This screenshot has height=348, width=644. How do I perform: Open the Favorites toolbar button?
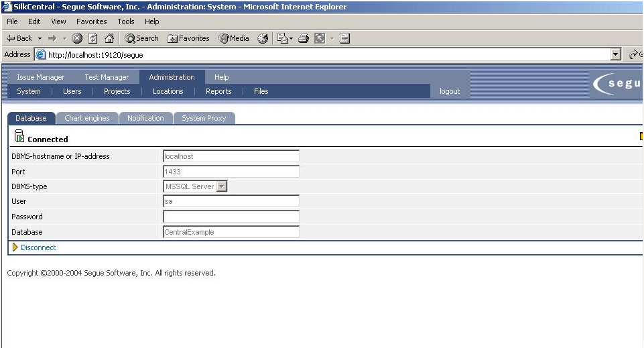coord(188,38)
